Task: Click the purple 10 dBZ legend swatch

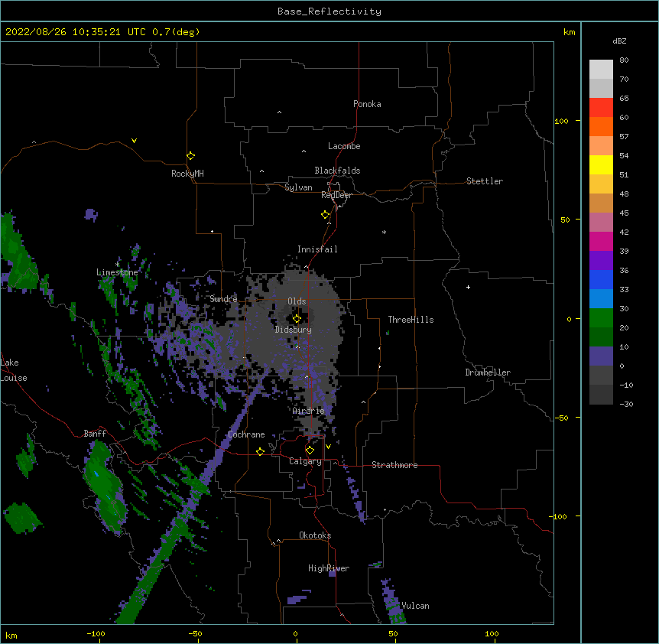Action: coord(601,356)
